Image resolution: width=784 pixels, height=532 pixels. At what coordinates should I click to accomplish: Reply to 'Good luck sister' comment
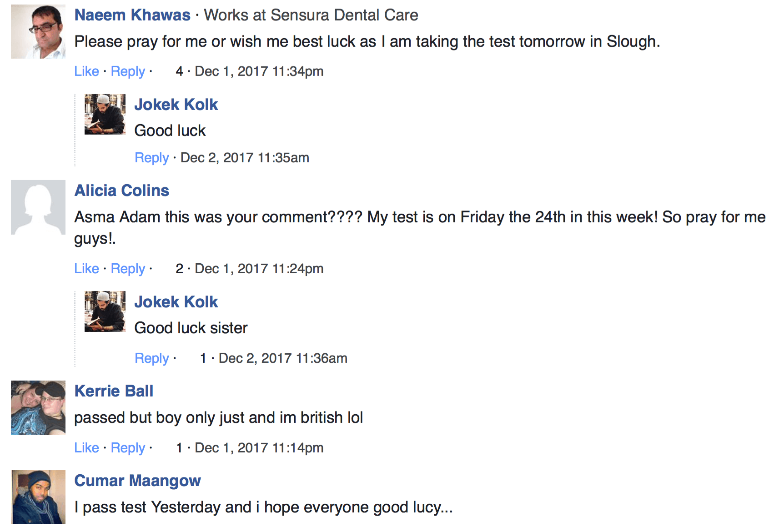click(151, 358)
